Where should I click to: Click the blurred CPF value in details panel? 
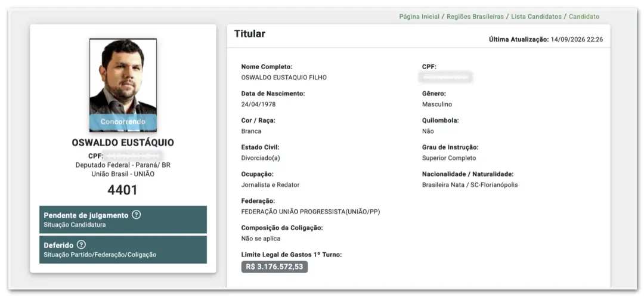pyautogui.click(x=447, y=77)
